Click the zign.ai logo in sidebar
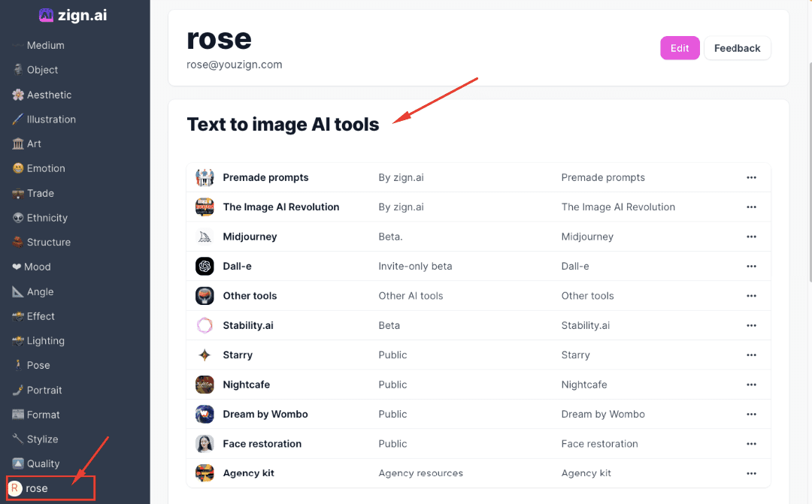 [73, 15]
